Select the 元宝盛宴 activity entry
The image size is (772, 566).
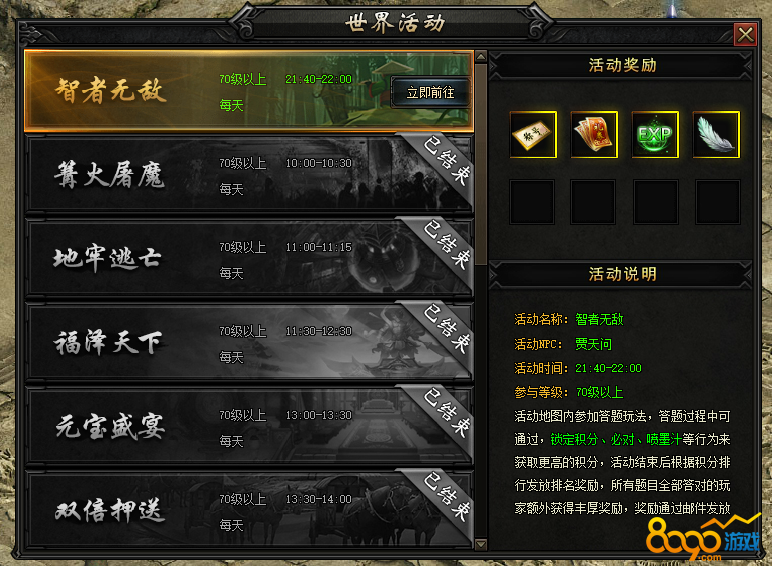tap(249, 426)
